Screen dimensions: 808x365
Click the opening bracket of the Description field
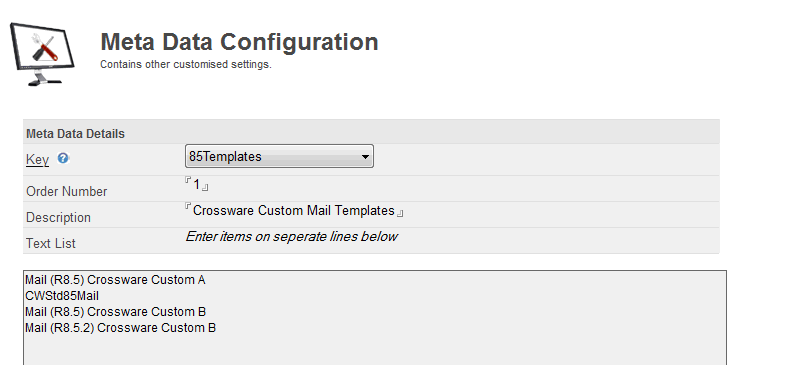pyautogui.click(x=188, y=207)
